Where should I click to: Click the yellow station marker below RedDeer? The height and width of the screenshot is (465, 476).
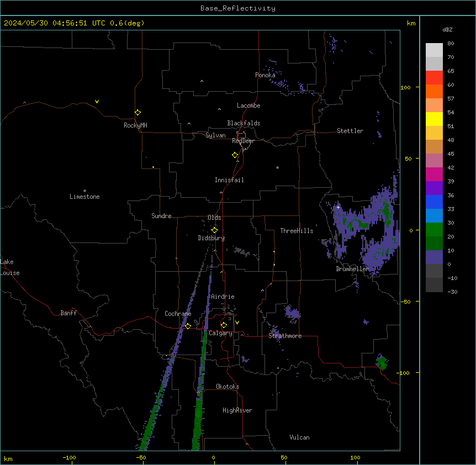click(x=235, y=155)
